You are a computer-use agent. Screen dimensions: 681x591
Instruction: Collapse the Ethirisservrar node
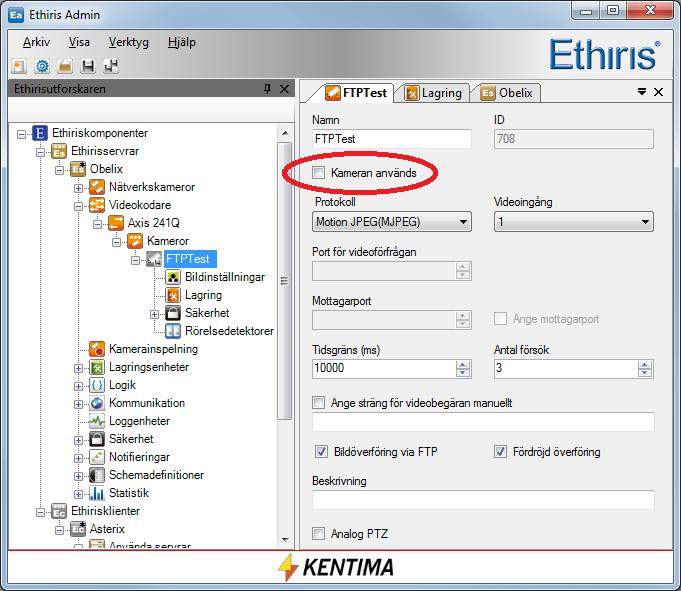(40, 152)
